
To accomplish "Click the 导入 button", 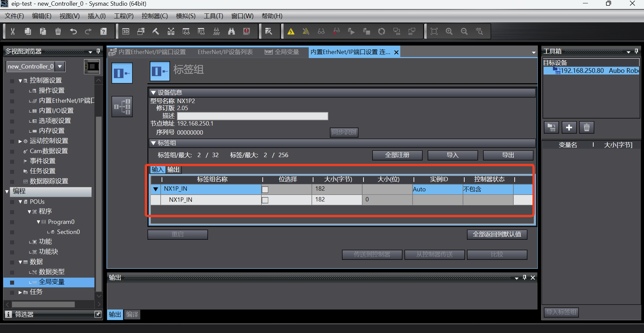I will [453, 155].
